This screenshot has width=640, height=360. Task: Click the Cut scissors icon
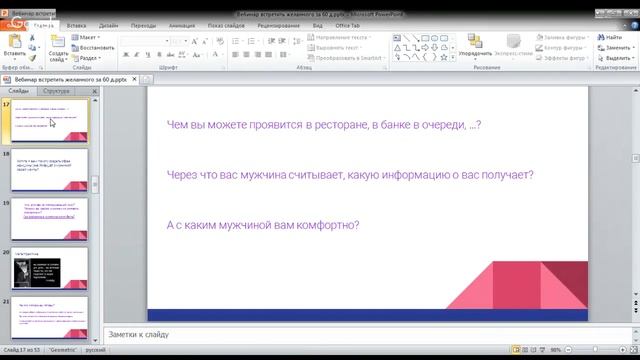click(32, 38)
